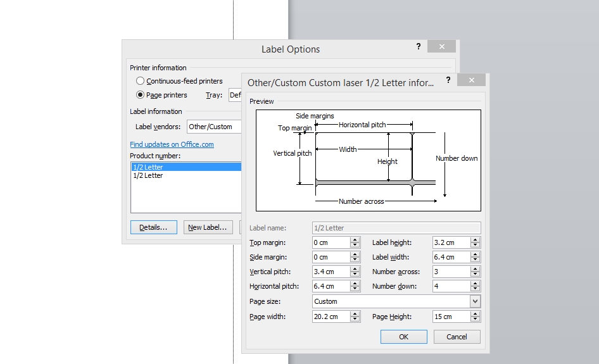Open the Page size dropdown arrow
This screenshot has height=364, width=599.
[475, 301]
